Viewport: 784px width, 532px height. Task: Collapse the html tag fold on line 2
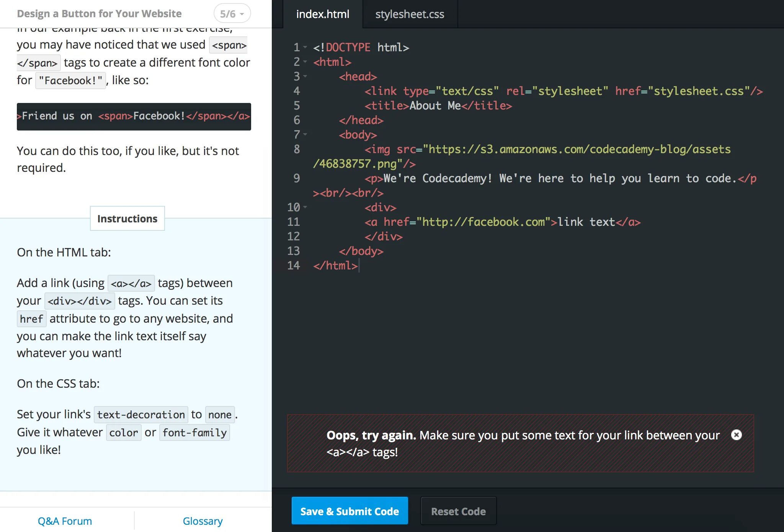click(305, 62)
